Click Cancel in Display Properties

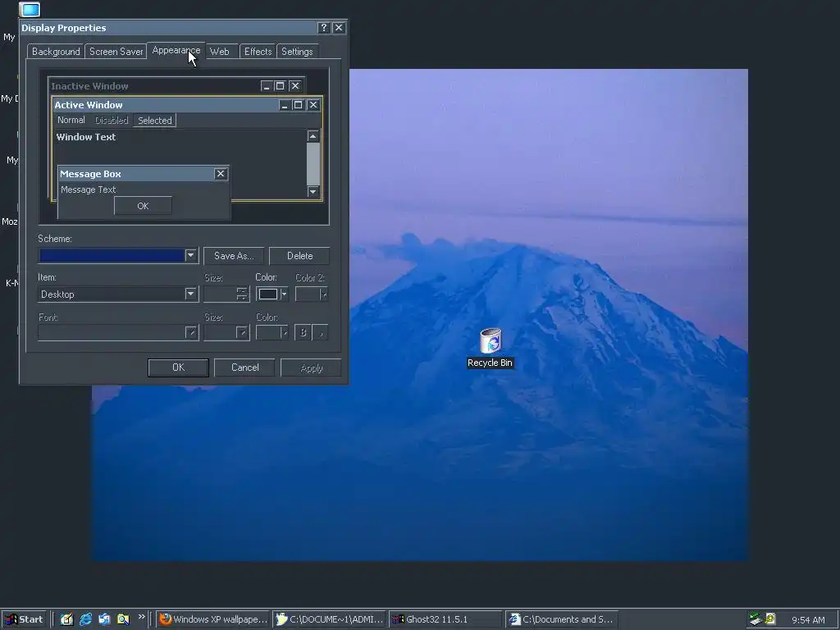pos(244,367)
